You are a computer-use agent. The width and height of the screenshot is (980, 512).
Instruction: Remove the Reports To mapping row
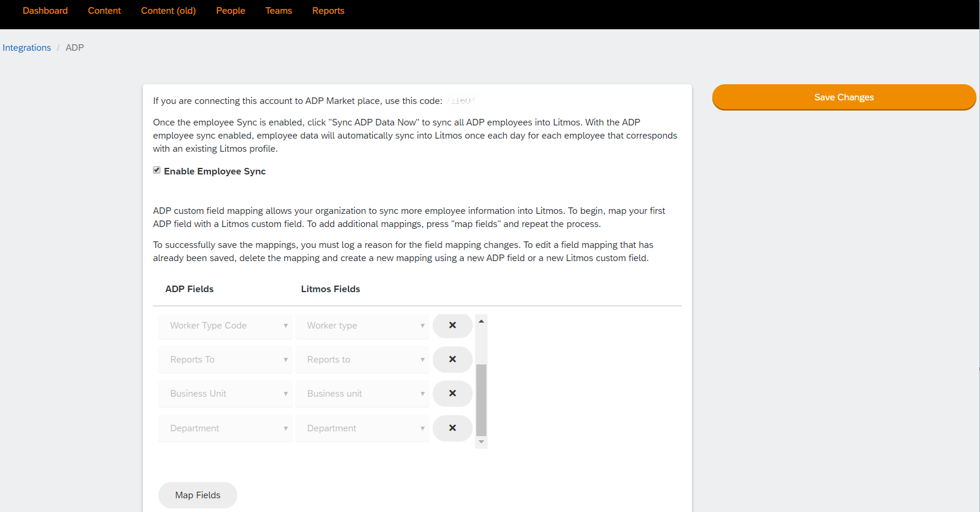[x=452, y=360]
